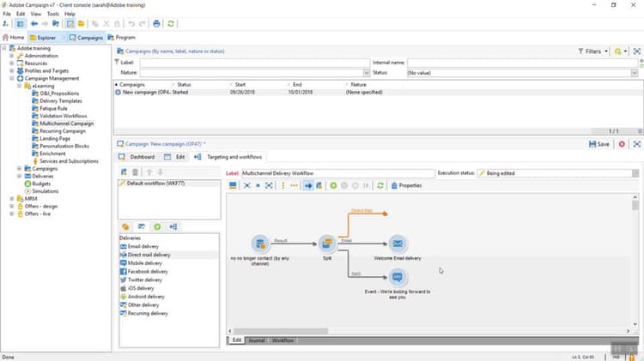Open the deliveries palette tab icon

click(x=142, y=227)
